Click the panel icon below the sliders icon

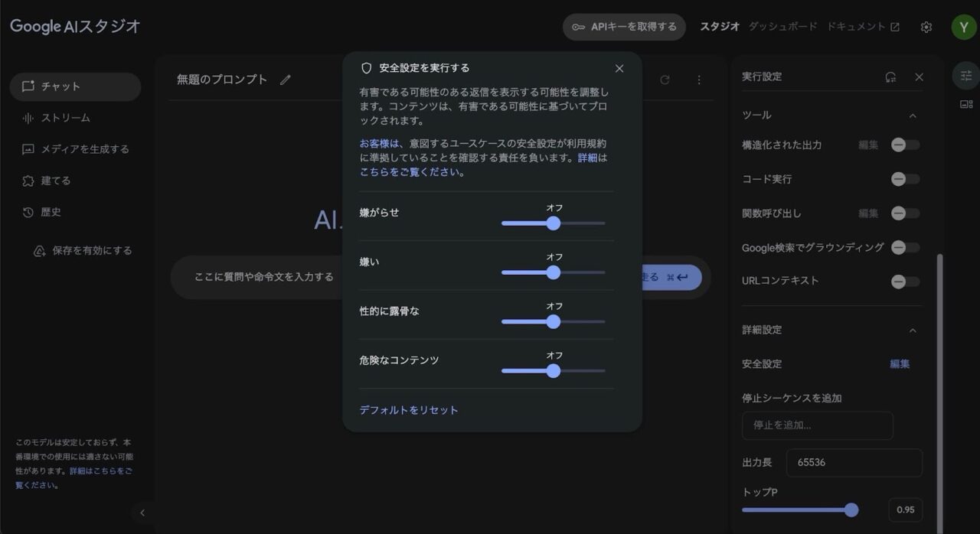point(965,105)
